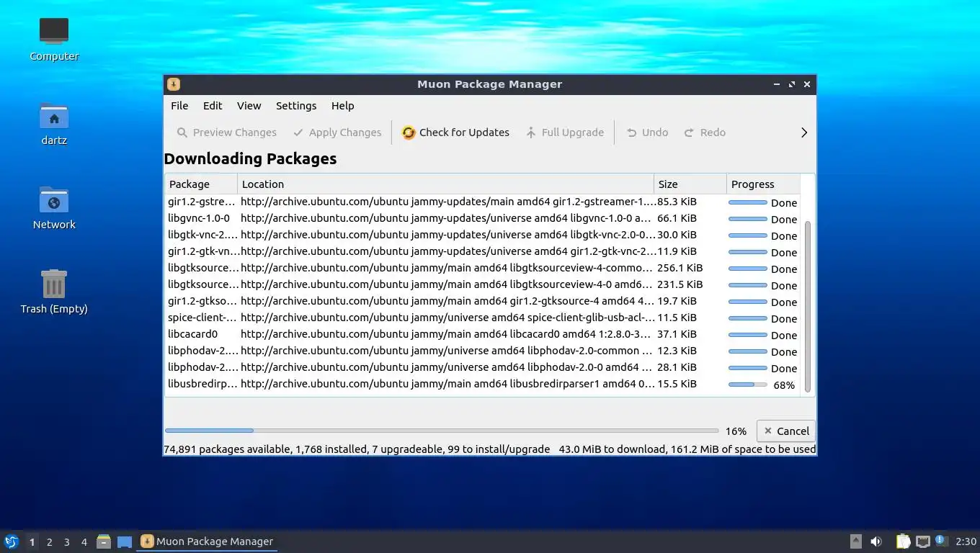Open the File menu
Image resolution: width=980 pixels, height=553 pixels.
179,106
